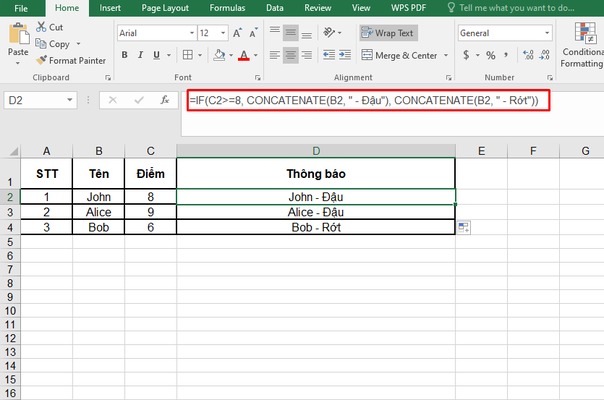Image resolution: width=604 pixels, height=400 pixels.
Task: Click Decrease Indent icon
Action: tap(329, 55)
